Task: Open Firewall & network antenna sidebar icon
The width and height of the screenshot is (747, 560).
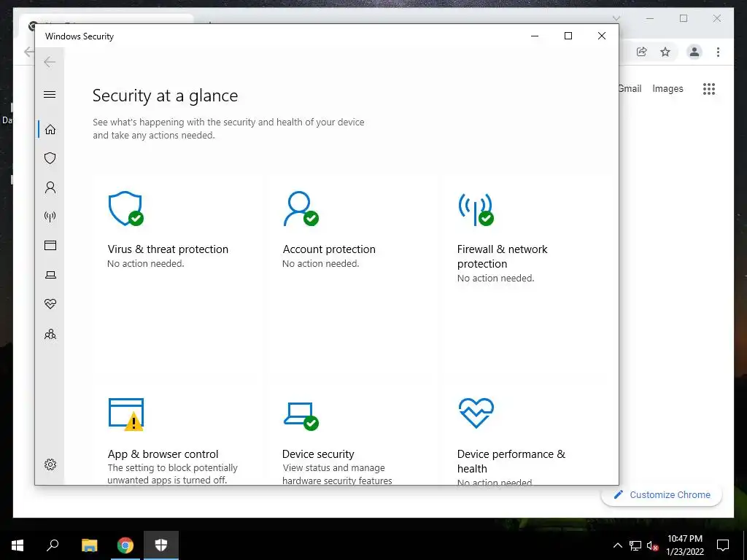Action: (x=50, y=217)
